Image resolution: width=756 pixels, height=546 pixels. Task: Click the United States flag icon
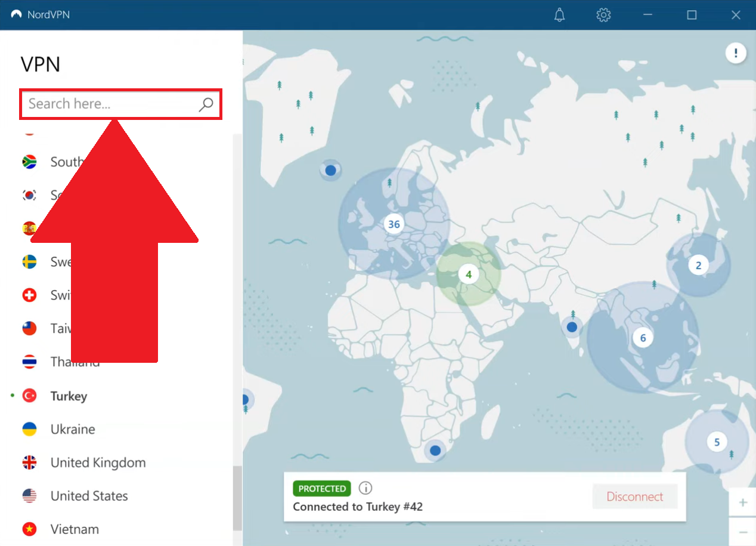[x=29, y=496]
